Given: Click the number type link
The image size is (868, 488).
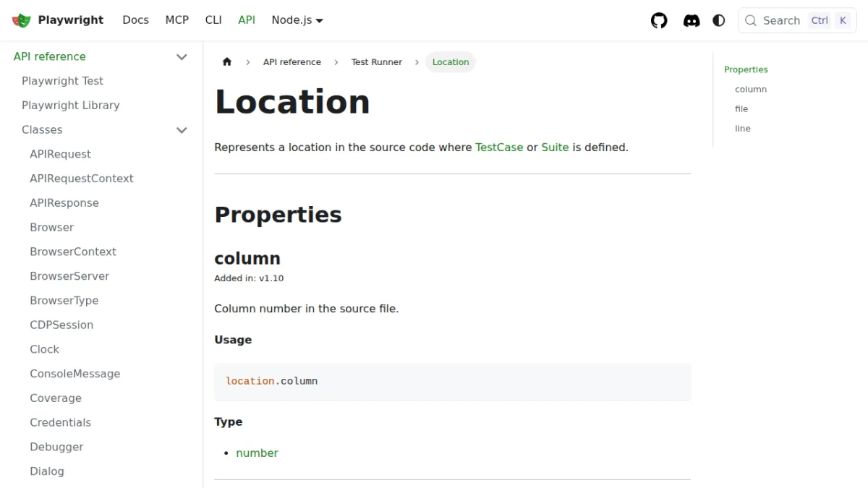Looking at the screenshot, I should click(257, 453).
